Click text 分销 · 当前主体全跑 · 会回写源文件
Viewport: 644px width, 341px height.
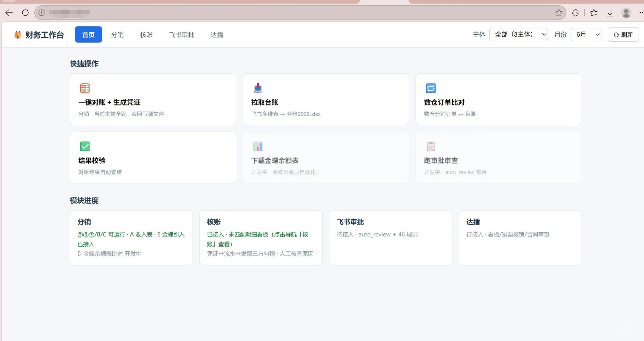pyautogui.click(x=121, y=114)
